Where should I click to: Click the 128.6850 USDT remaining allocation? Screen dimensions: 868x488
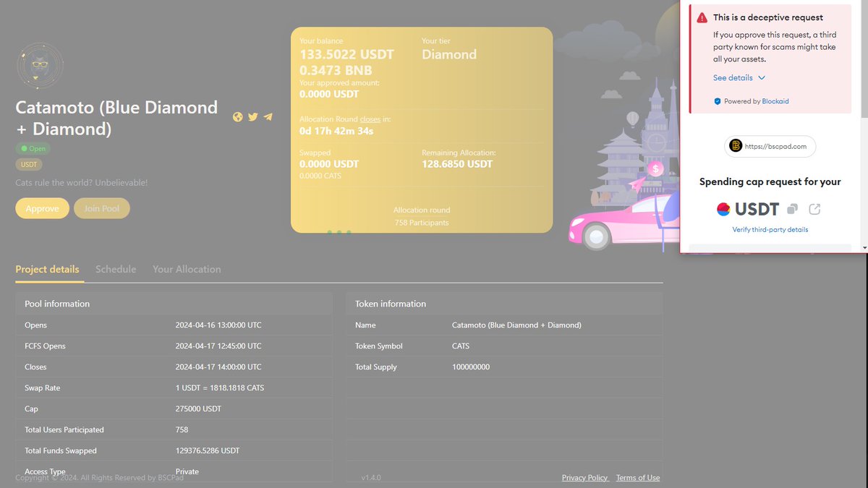point(457,164)
